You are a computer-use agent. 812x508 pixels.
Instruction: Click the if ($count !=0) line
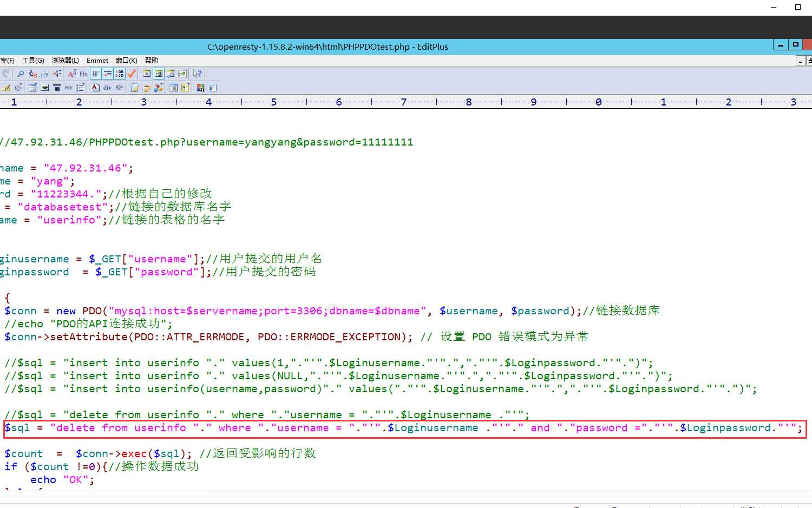click(101, 467)
